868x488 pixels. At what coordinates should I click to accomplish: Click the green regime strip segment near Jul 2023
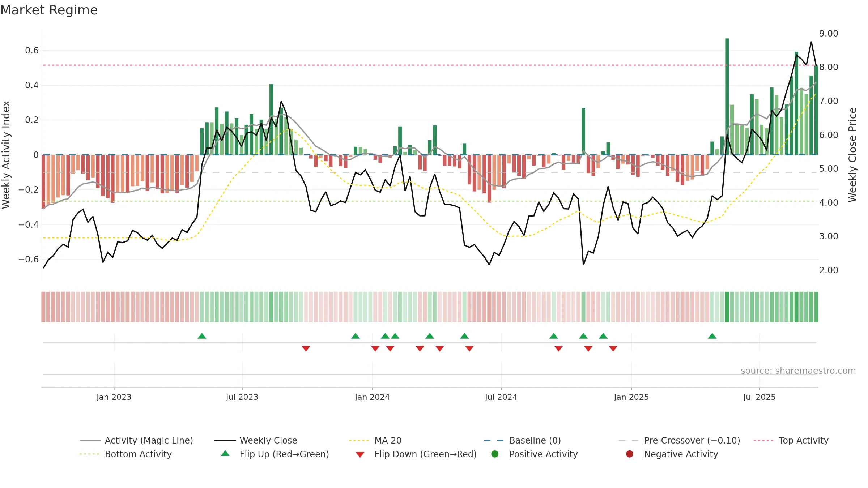click(x=242, y=307)
